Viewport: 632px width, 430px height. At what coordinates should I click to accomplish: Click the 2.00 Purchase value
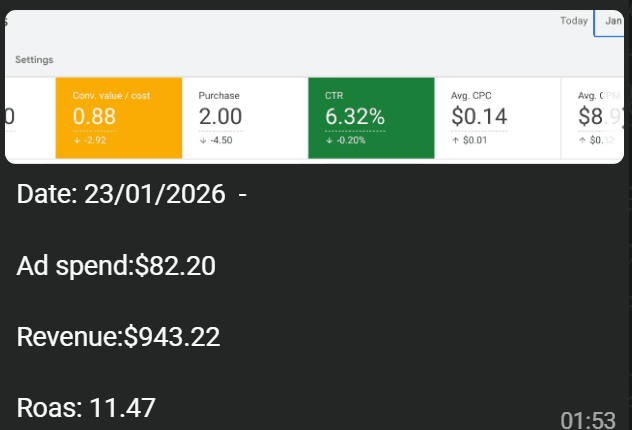[x=221, y=117]
